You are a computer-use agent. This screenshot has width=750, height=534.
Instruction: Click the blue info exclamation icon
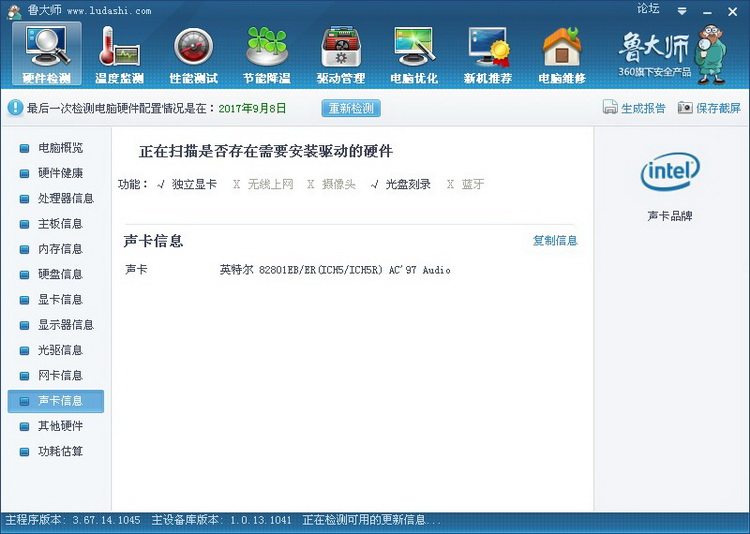pyautogui.click(x=15, y=108)
